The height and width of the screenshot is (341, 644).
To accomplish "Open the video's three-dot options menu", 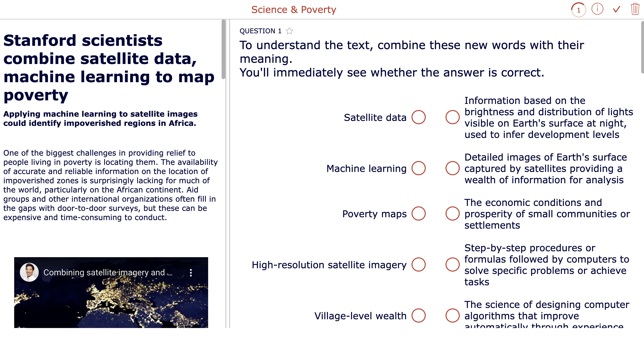I will tap(191, 273).
